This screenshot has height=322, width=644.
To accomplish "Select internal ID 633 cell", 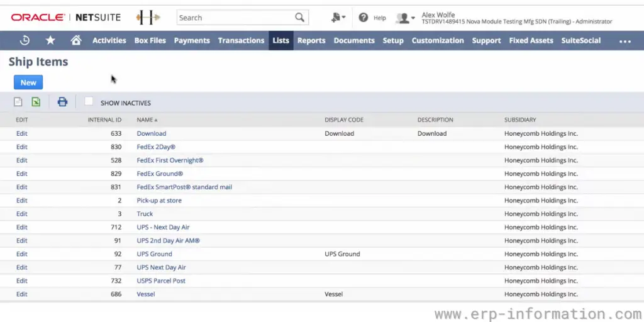I will click(x=116, y=133).
